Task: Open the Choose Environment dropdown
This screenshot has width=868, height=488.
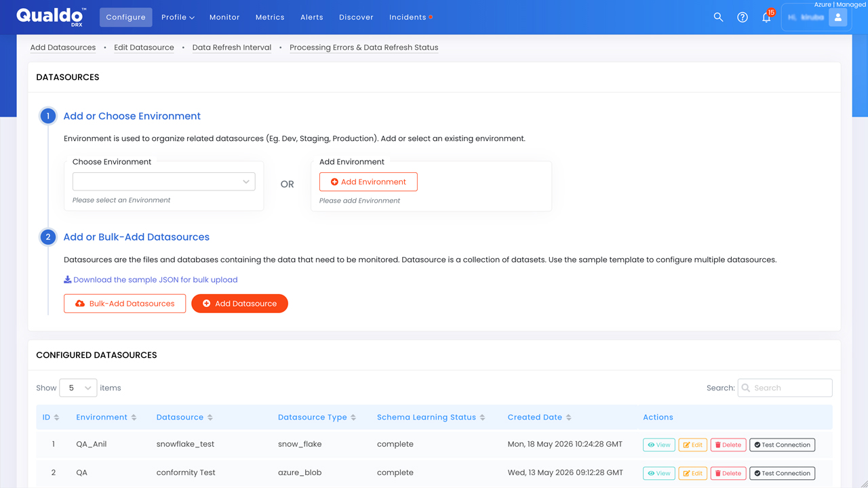Action: [164, 182]
